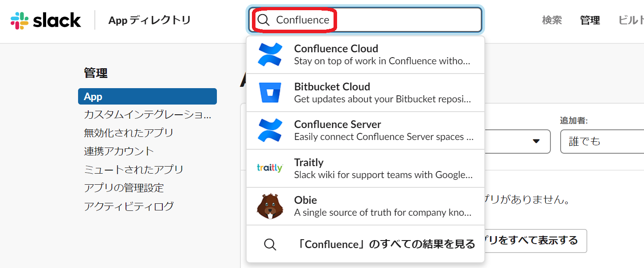Click Obie single source description text

[382, 213]
